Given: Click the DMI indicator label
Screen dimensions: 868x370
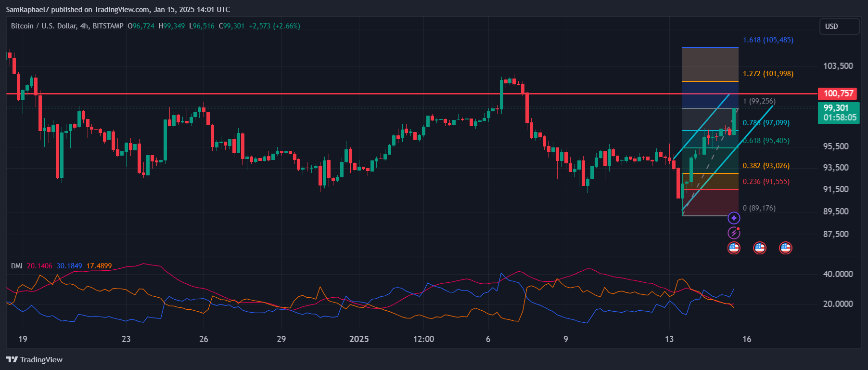Looking at the screenshot, I should [17, 266].
